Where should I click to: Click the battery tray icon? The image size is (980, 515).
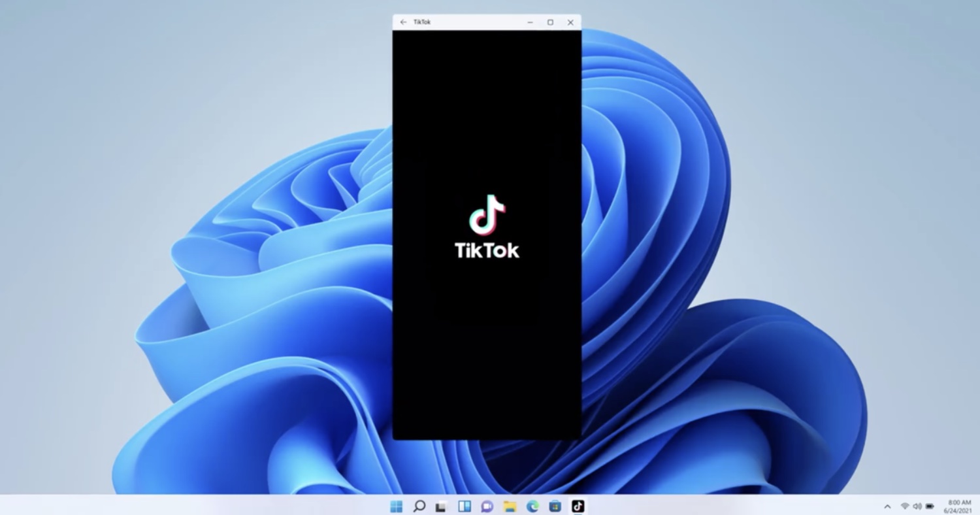coord(930,507)
